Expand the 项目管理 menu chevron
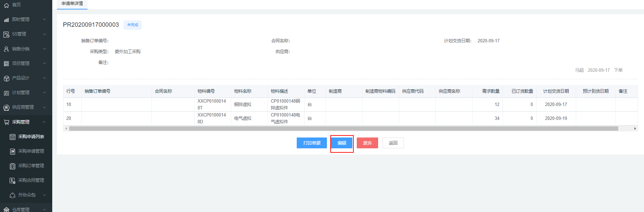644x212 pixels. pos(44,63)
